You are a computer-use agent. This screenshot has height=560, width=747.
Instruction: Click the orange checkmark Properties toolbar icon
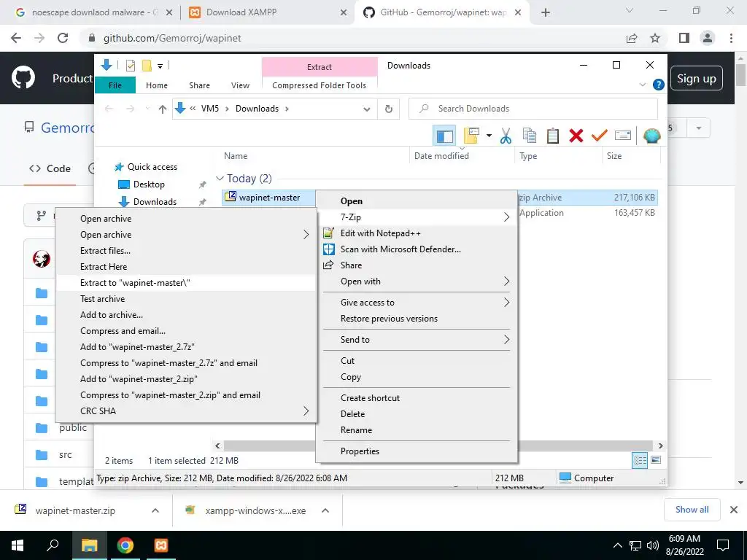600,136
